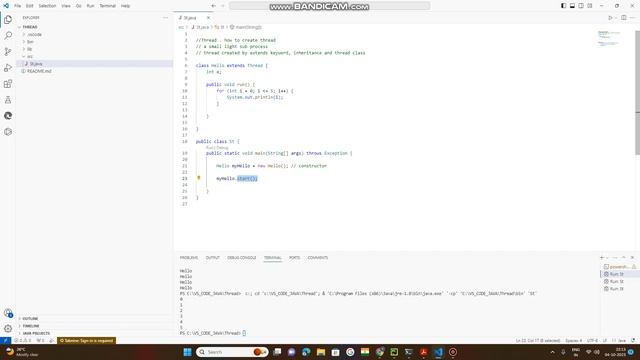Open St.java in the Explorer tree

coord(36,64)
